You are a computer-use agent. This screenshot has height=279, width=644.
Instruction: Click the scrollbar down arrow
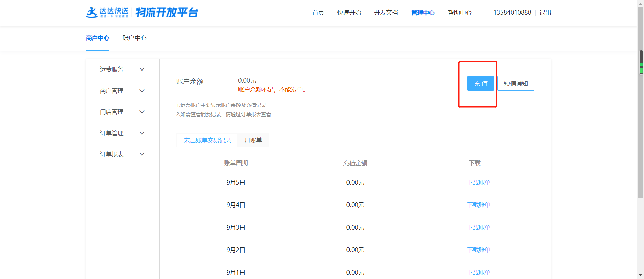click(x=640, y=275)
